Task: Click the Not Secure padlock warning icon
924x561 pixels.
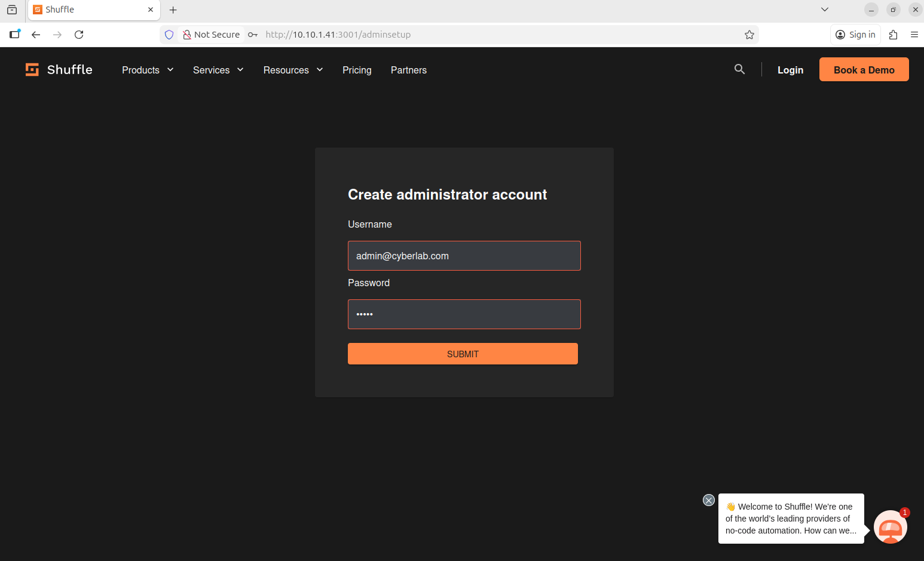Action: click(x=187, y=35)
